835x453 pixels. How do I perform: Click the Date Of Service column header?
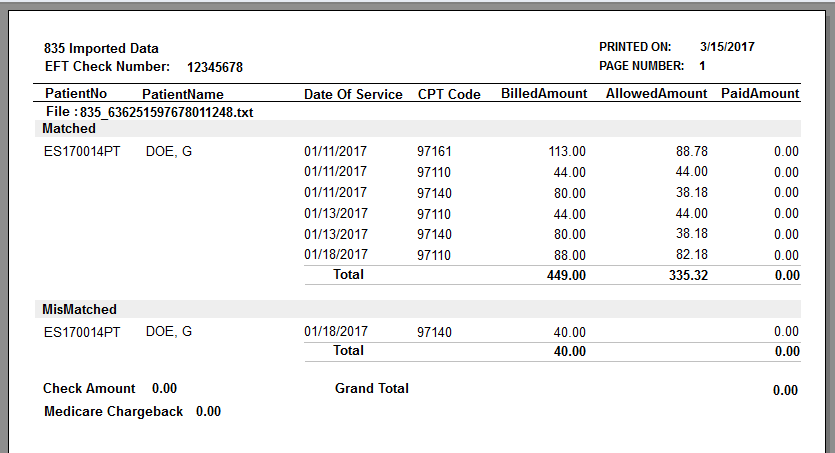tap(353, 94)
